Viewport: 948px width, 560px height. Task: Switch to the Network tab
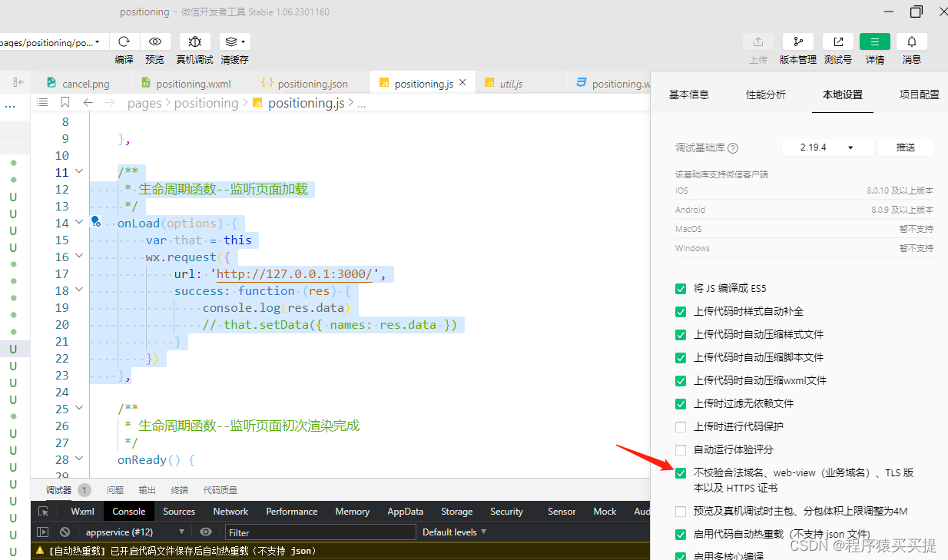pos(230,512)
